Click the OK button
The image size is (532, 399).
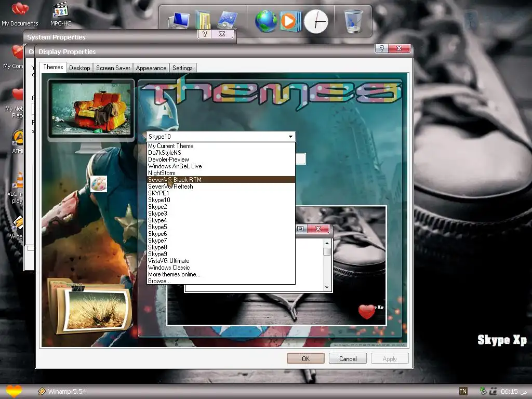point(305,358)
